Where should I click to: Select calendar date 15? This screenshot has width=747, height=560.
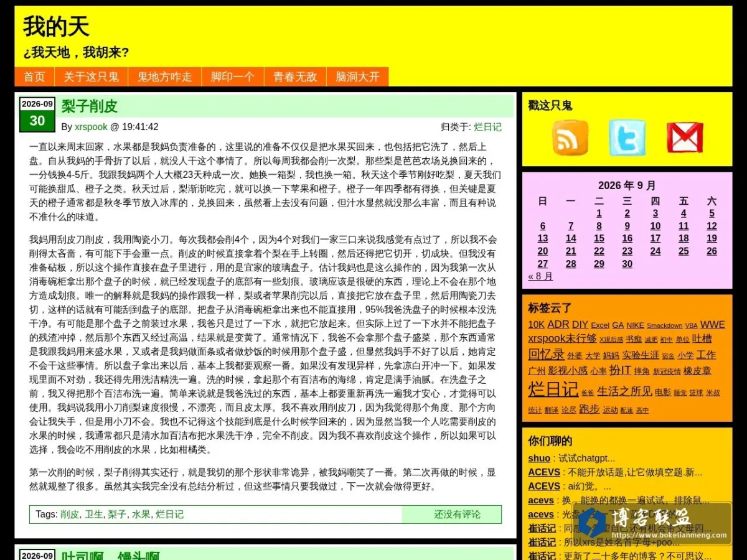pyautogui.click(x=599, y=238)
